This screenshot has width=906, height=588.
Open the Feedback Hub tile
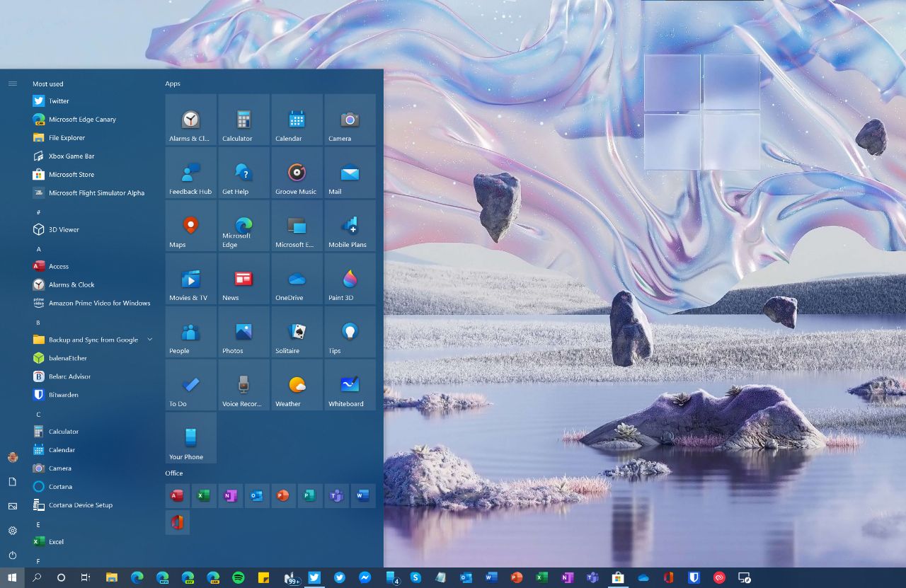click(x=190, y=173)
